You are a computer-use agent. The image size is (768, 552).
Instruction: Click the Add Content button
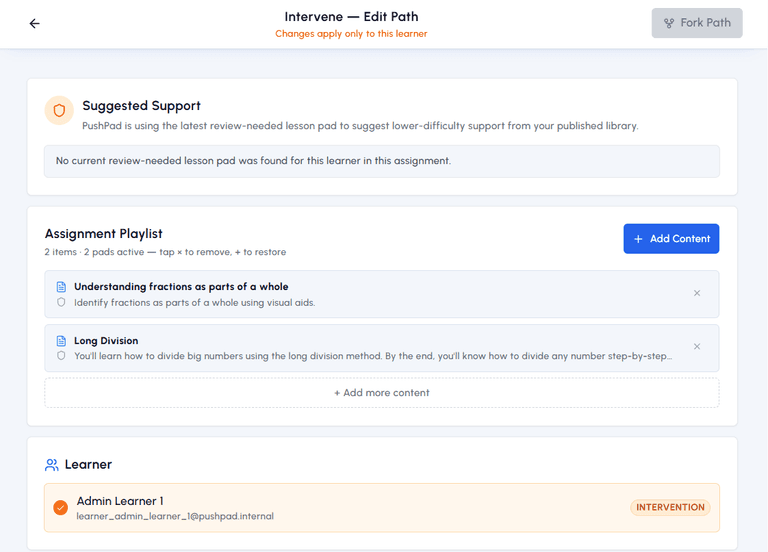tap(671, 239)
